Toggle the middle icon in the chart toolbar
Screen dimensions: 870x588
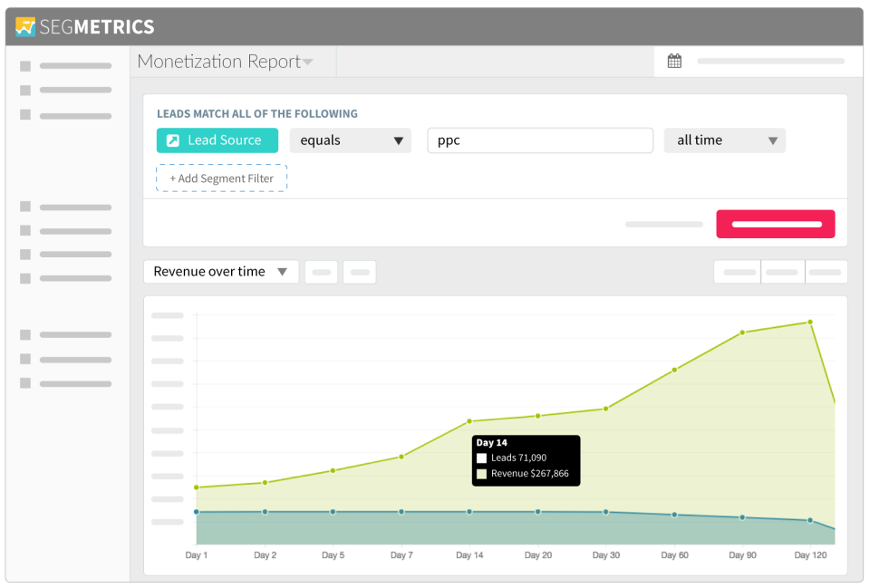(x=782, y=271)
